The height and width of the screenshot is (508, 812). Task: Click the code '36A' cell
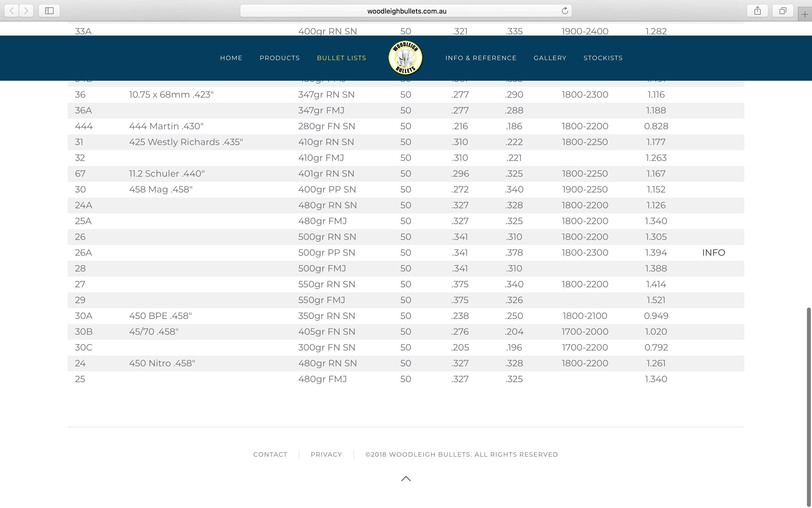(83, 110)
